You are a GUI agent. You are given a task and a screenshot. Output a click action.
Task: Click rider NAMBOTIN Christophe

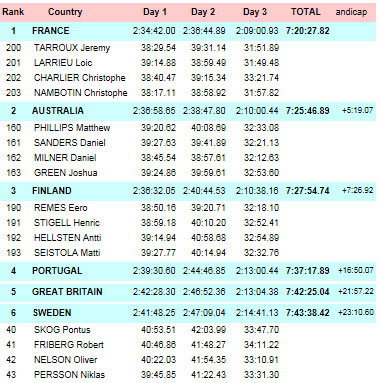point(80,93)
